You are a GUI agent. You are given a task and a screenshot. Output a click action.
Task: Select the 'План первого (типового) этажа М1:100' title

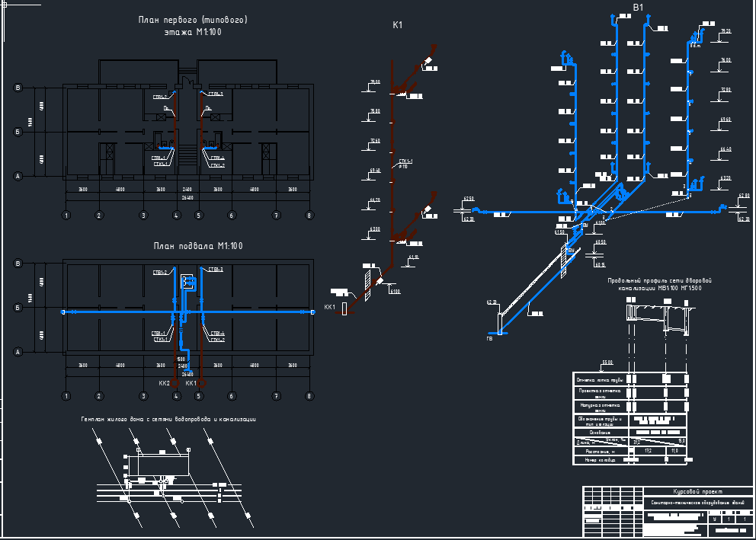click(193, 26)
